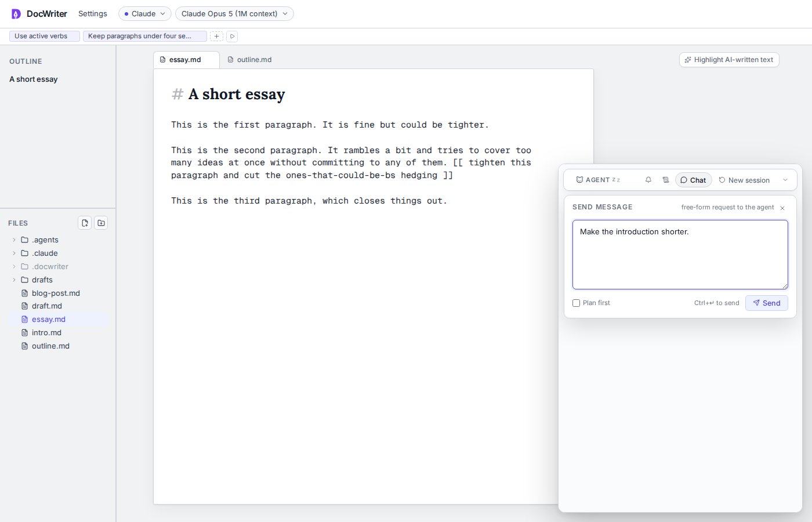Click the DocWriter app name
Viewport: 812px width, 522px height.
pyautogui.click(x=47, y=13)
